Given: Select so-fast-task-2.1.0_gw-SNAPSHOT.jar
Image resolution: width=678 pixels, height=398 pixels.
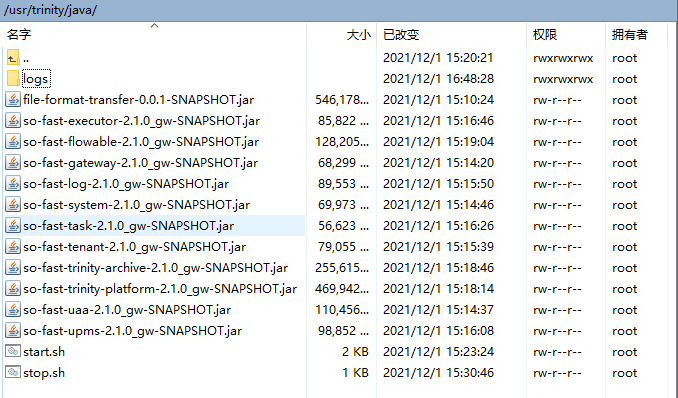Looking at the screenshot, I should 128,226.
